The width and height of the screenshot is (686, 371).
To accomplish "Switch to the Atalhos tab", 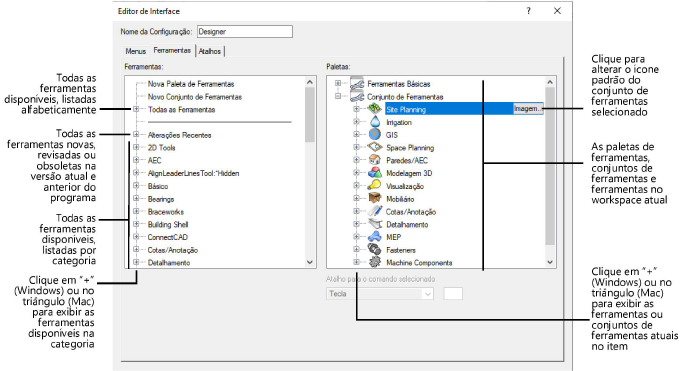I will tap(210, 51).
